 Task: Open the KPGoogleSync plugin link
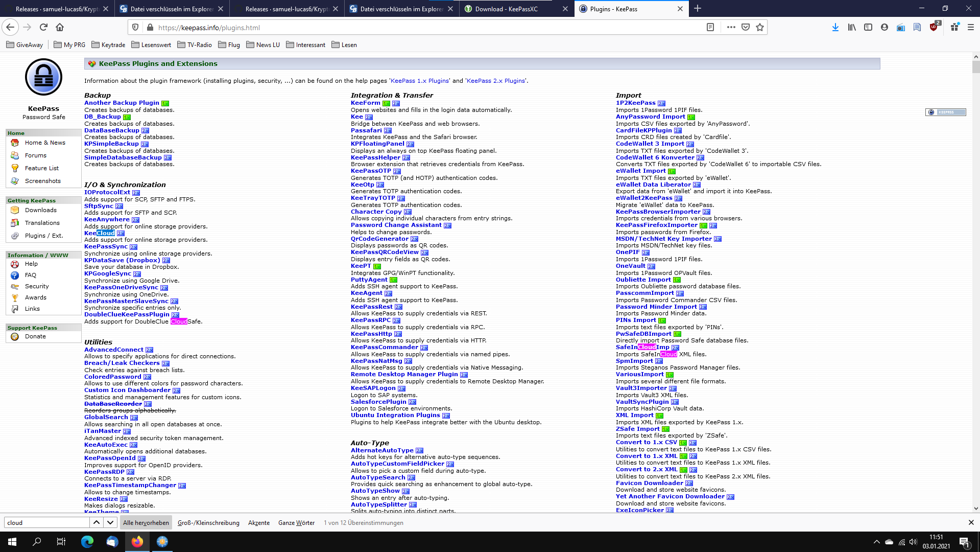[x=108, y=273]
